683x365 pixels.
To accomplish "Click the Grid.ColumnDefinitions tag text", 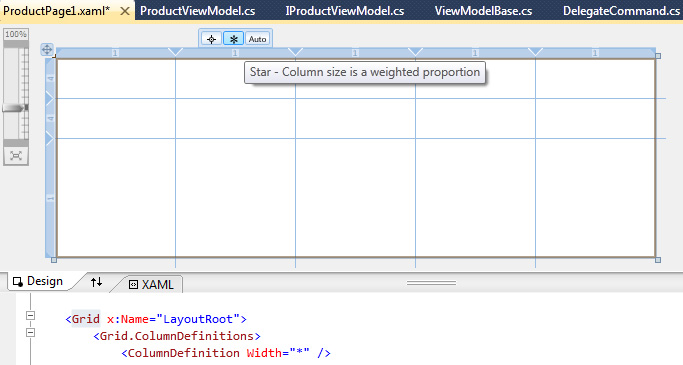I will 177,336.
